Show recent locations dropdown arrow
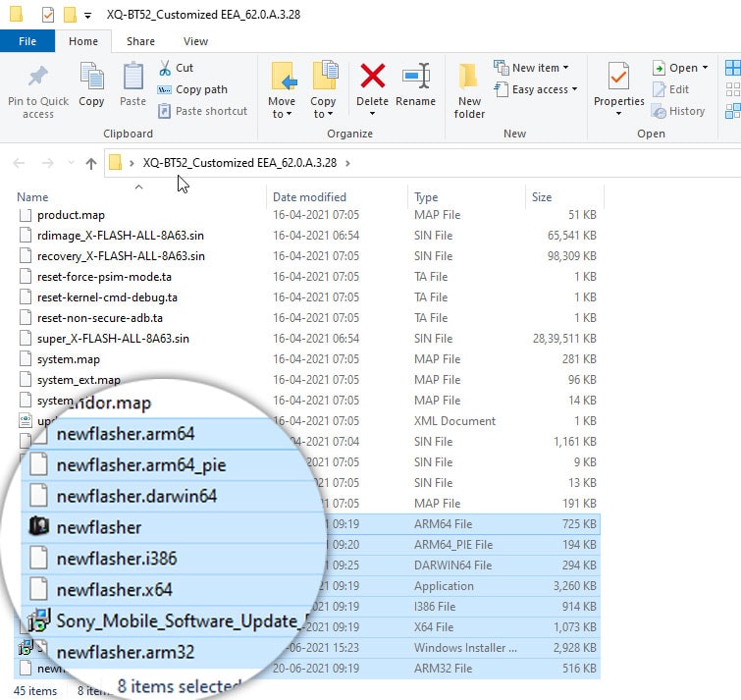 (x=71, y=163)
